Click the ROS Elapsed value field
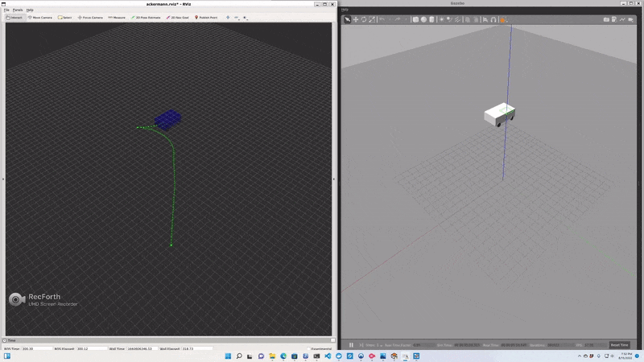Viewport: 644px width, 362px height. click(92, 348)
